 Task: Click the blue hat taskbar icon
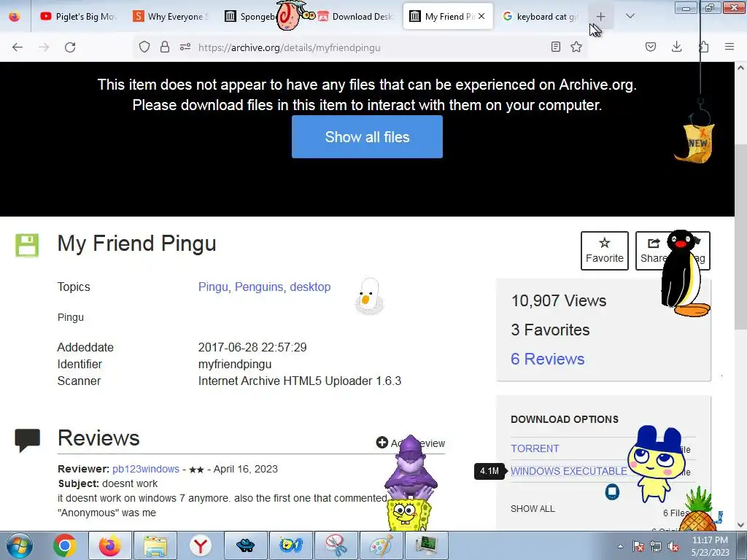click(x=245, y=545)
